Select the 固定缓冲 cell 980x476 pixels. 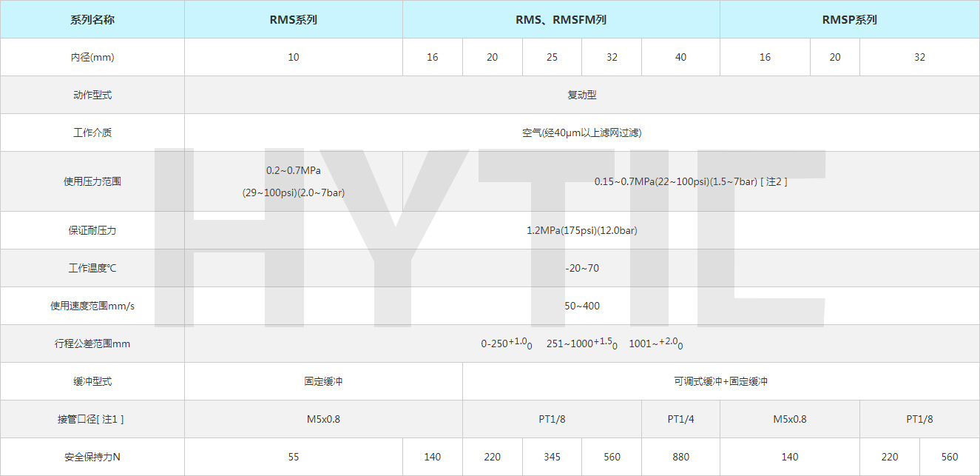[323, 381]
